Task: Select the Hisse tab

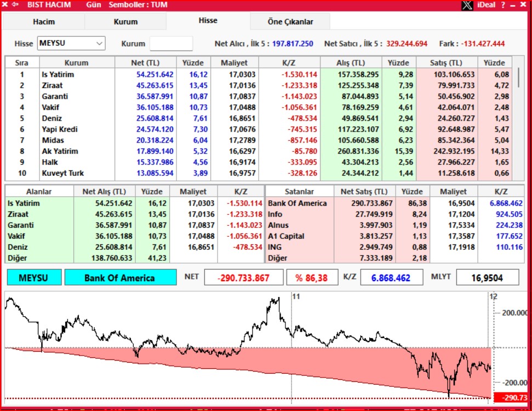Action: click(207, 20)
